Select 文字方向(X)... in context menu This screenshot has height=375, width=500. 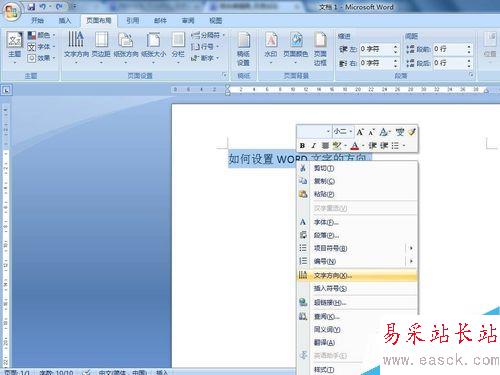pos(357,275)
